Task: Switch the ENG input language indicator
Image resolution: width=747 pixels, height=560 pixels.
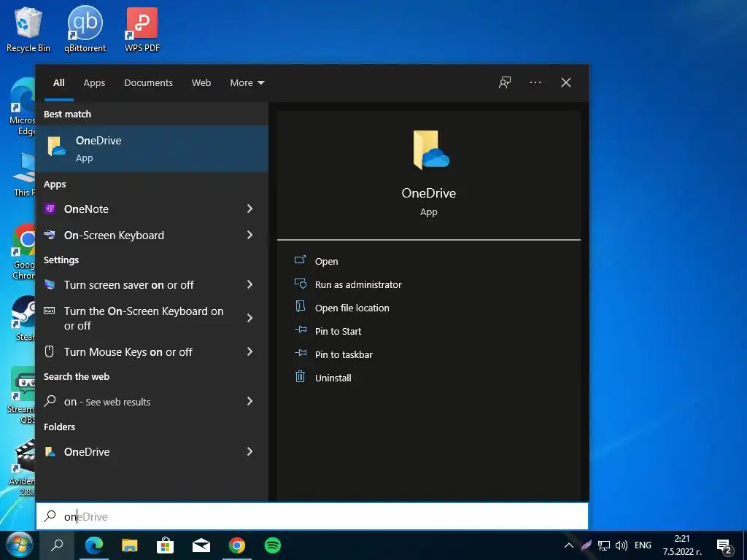Action: coord(643,545)
